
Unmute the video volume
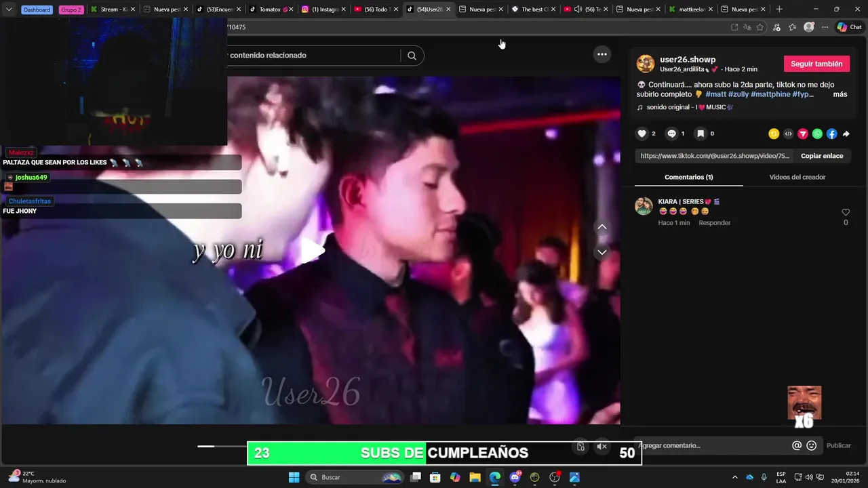[x=601, y=447]
